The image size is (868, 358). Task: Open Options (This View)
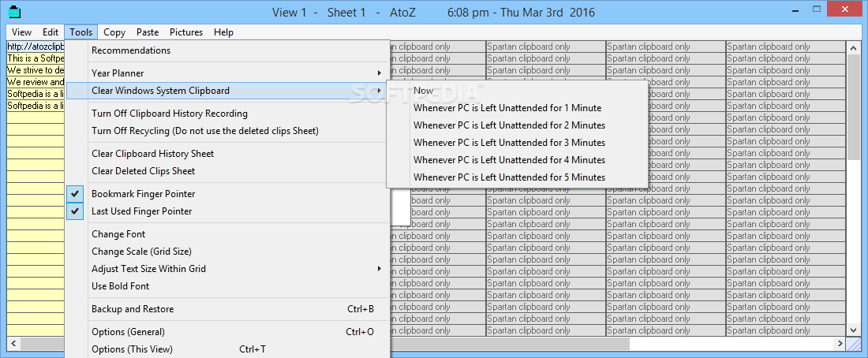tap(227, 349)
